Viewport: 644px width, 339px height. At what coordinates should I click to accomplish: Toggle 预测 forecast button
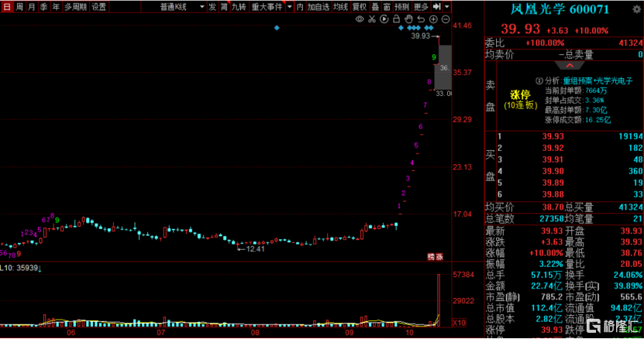pos(401,7)
